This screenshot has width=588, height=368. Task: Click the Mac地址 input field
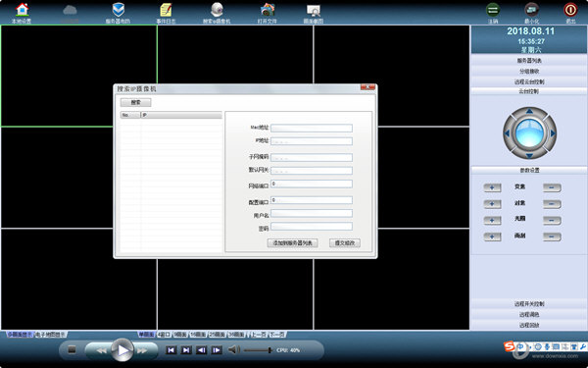312,128
